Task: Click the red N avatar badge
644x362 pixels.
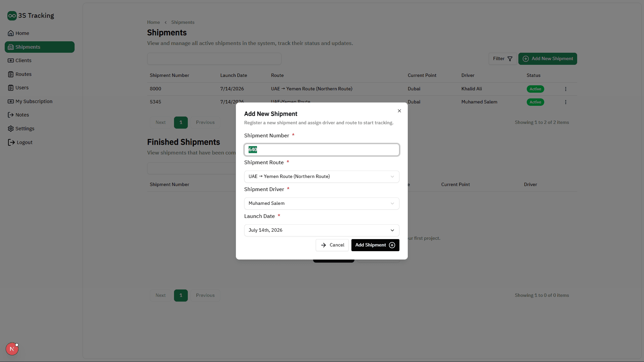Action: 12,349
